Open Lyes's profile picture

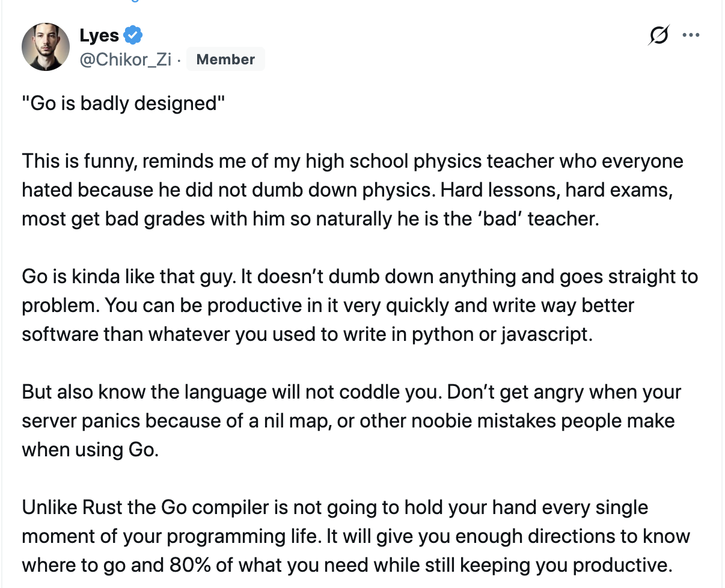click(x=46, y=47)
